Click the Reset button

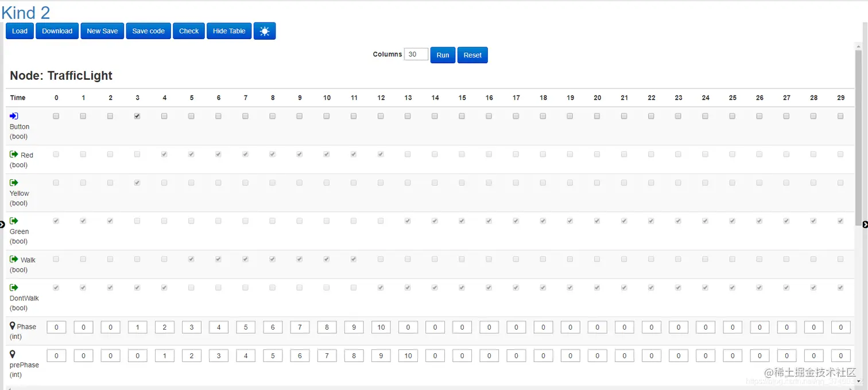(x=472, y=55)
